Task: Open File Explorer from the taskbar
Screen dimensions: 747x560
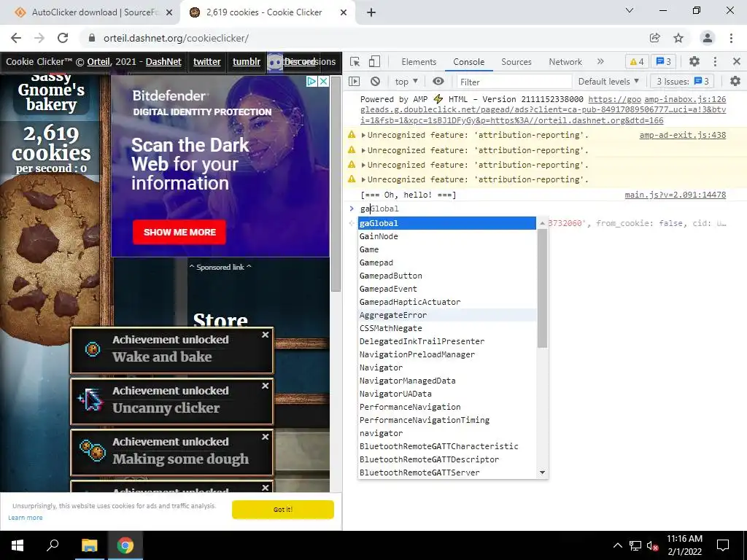Action: [89, 545]
